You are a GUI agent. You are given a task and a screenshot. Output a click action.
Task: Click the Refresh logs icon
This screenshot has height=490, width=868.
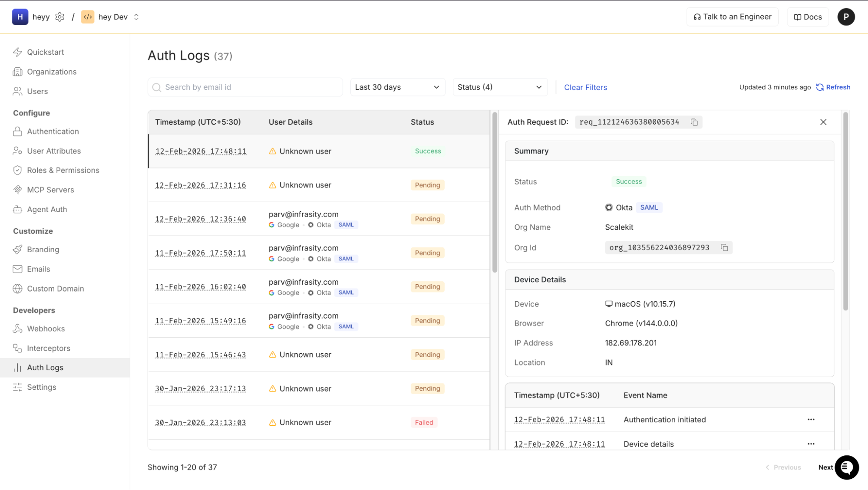click(820, 87)
